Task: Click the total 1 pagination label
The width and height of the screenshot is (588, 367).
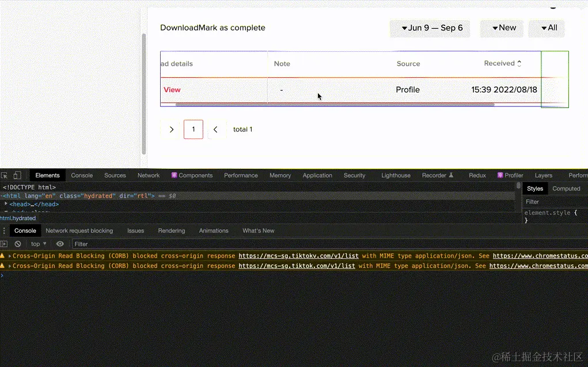Action: (242, 130)
